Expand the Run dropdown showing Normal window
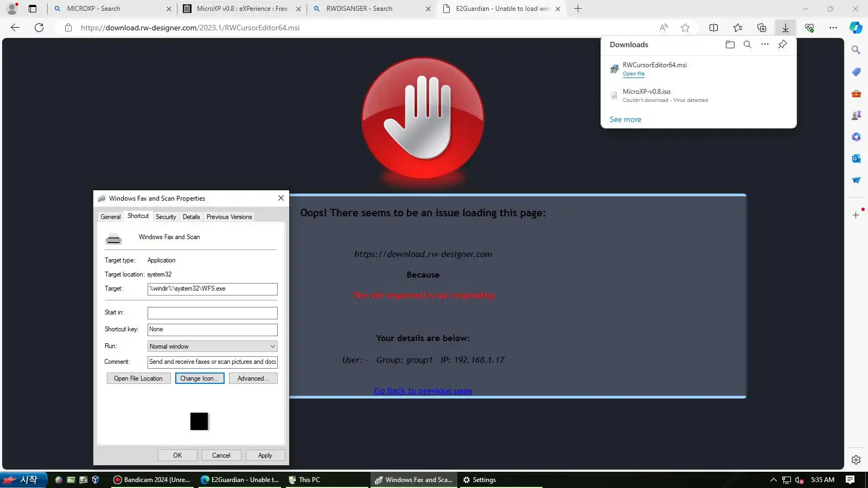 [x=213, y=346]
